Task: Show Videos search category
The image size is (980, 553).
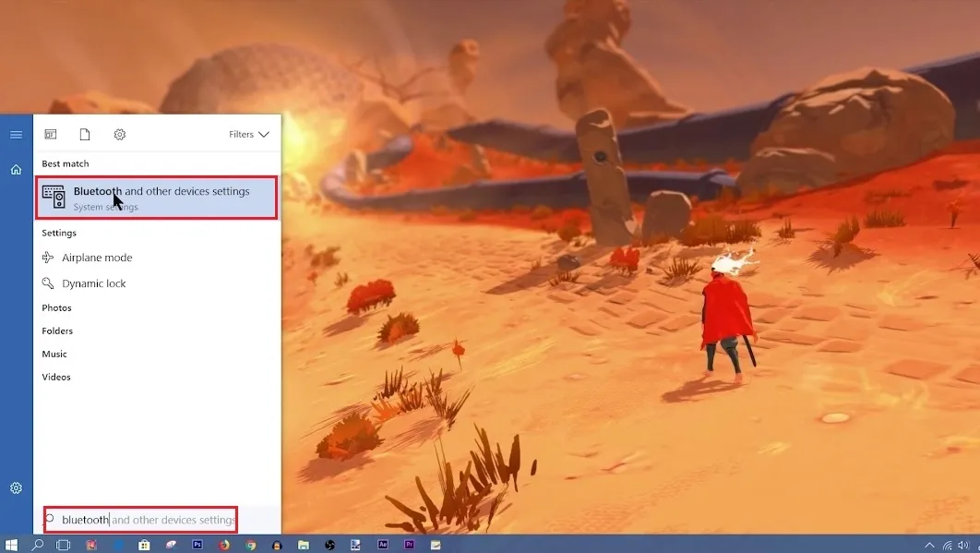Action: click(x=56, y=378)
